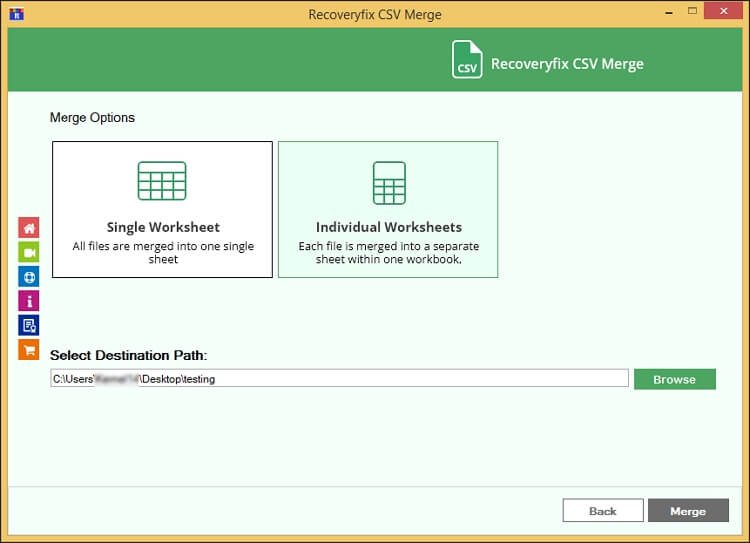The image size is (750, 543).
Task: Open the green video camera sidebar icon
Action: [29, 252]
